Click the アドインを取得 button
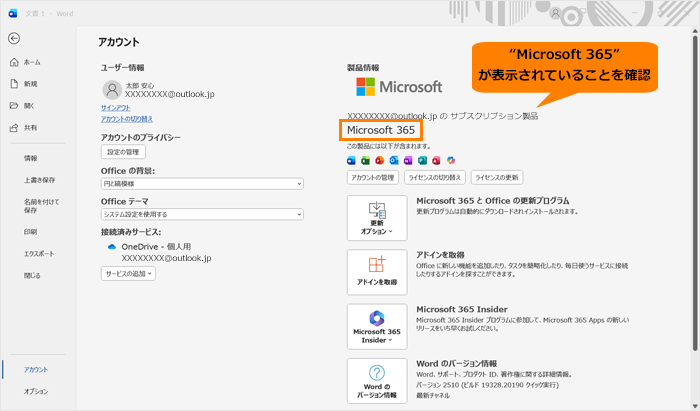Image resolution: width=700 pixels, height=411 pixels. tap(377, 272)
